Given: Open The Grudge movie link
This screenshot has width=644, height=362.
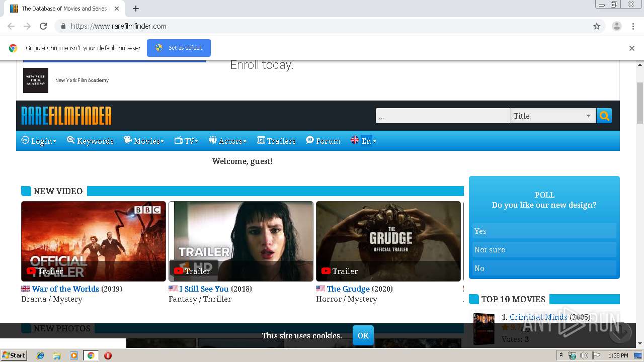Looking at the screenshot, I should [x=348, y=289].
